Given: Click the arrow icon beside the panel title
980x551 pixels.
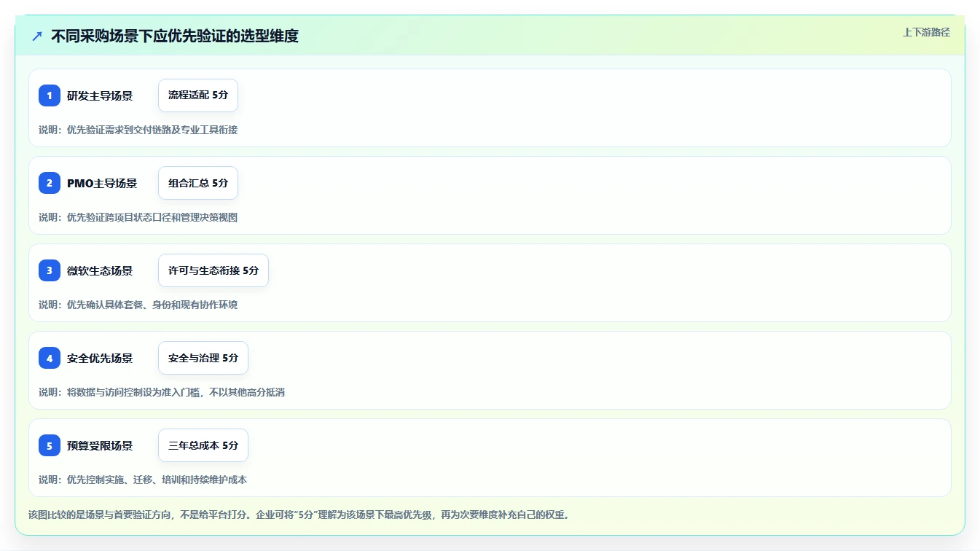Looking at the screenshot, I should (37, 36).
